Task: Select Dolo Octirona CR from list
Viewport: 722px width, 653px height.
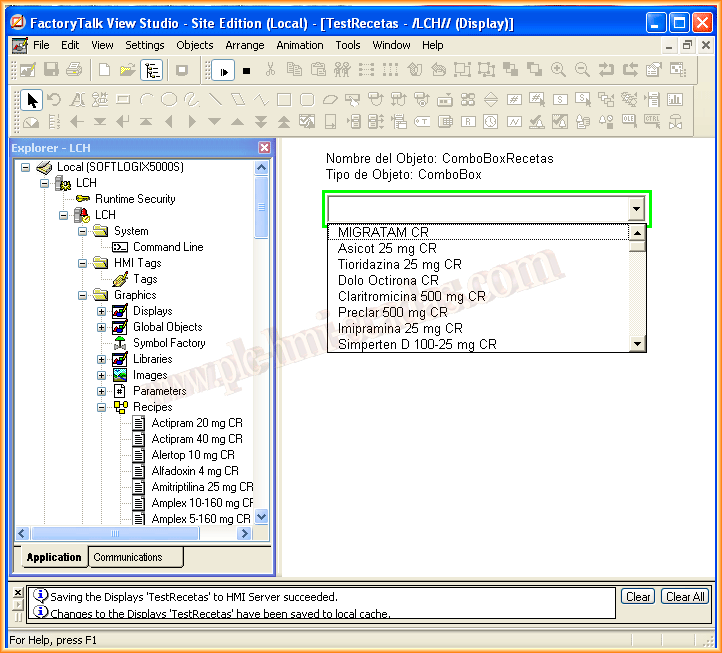Action: click(x=388, y=280)
